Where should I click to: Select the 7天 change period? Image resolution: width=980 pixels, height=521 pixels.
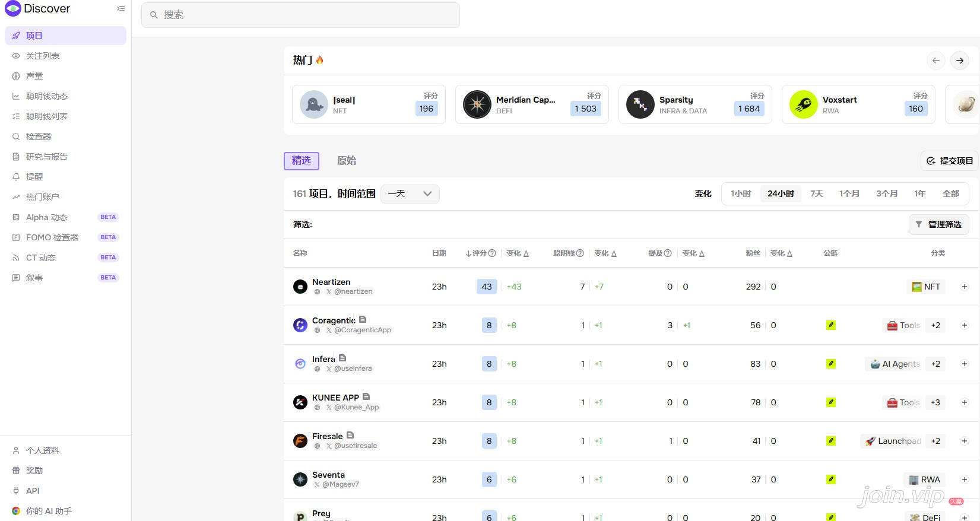click(817, 194)
